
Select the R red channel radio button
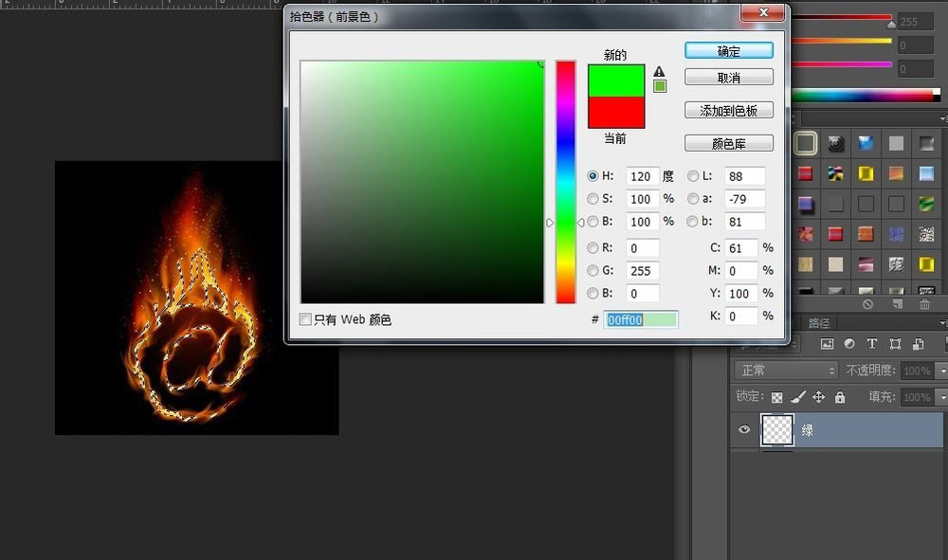click(593, 248)
